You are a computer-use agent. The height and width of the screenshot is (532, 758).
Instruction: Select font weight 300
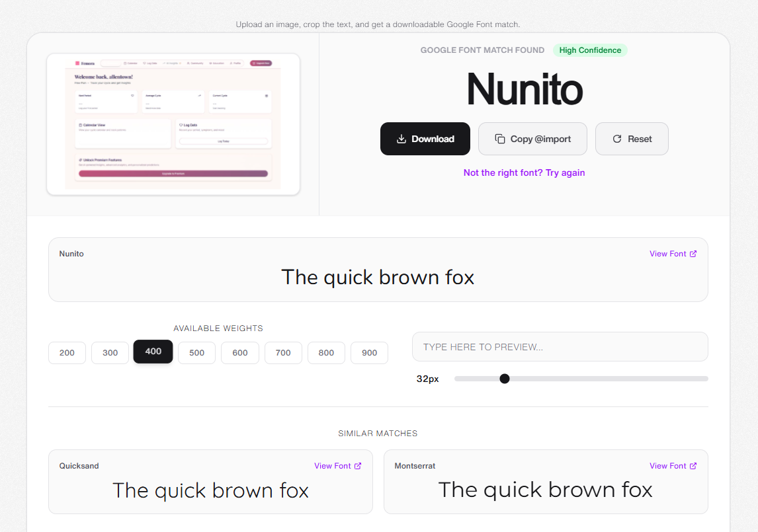click(110, 353)
